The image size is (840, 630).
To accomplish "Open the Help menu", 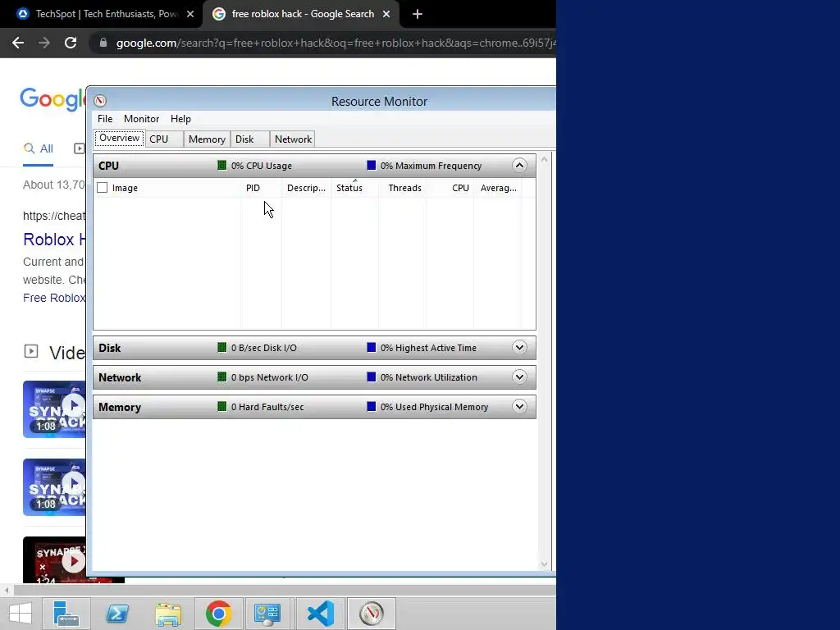I will pyautogui.click(x=180, y=119).
